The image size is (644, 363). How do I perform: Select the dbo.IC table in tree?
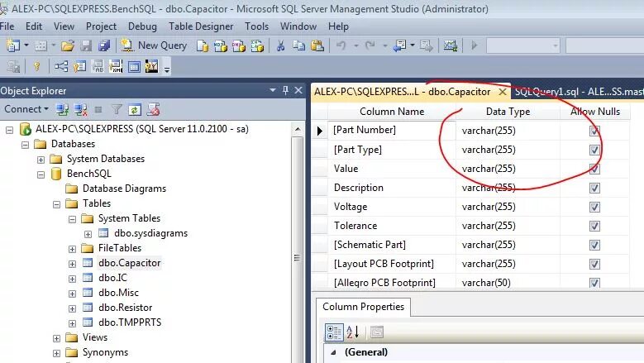pos(112,278)
